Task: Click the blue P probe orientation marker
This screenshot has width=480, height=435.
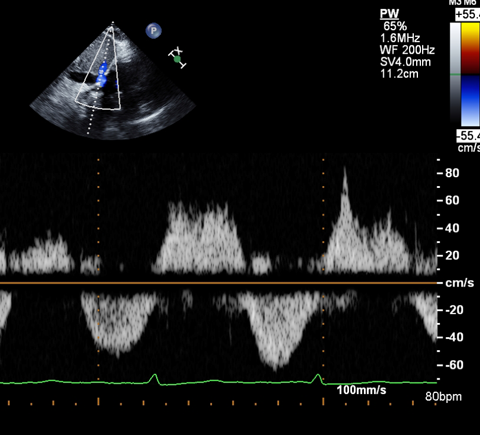Action: click(x=154, y=31)
